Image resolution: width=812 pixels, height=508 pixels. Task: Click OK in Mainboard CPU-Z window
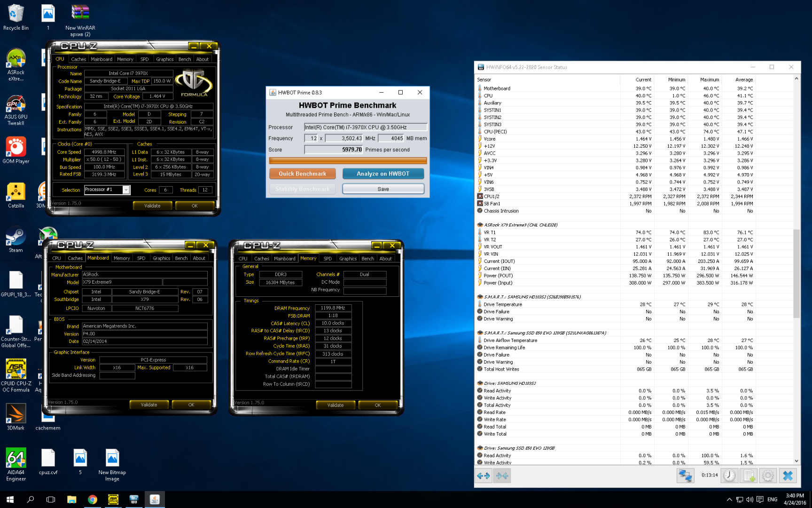click(191, 405)
